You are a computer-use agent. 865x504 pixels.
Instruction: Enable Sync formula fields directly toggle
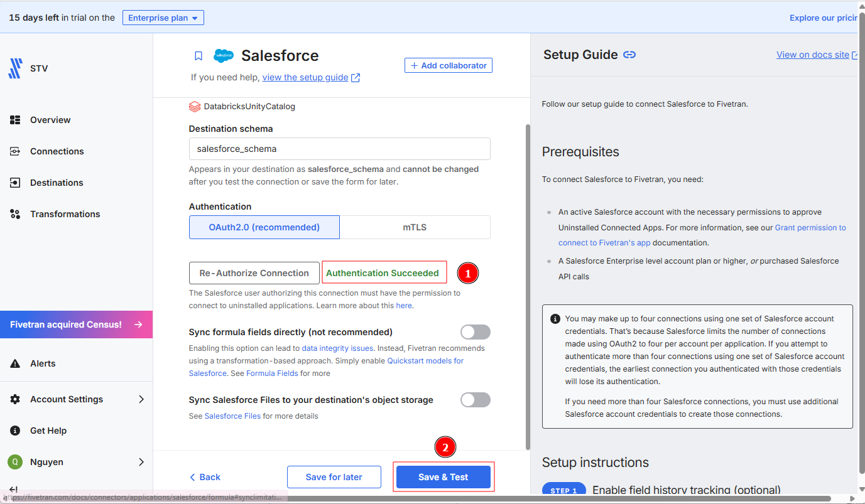475,332
